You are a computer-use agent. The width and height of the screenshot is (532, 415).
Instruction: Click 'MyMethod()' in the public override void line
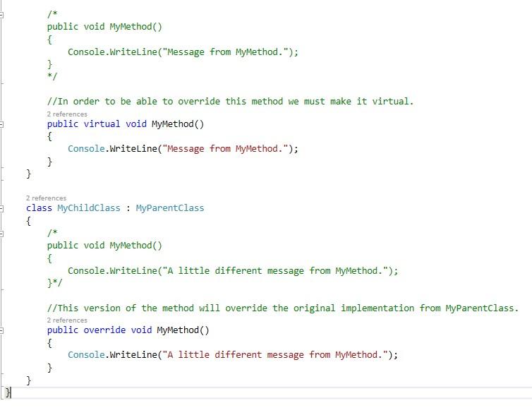(183, 330)
